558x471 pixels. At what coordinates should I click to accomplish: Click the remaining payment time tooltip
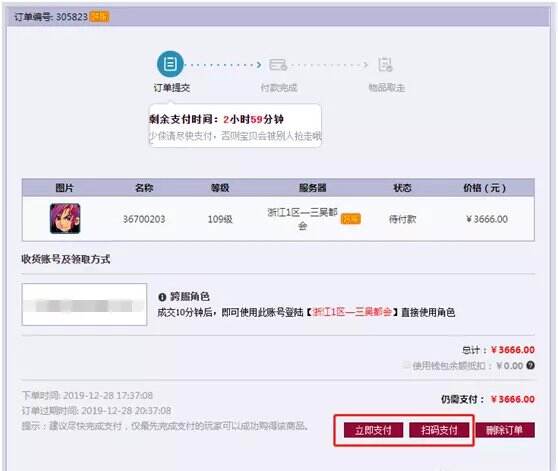[235, 125]
